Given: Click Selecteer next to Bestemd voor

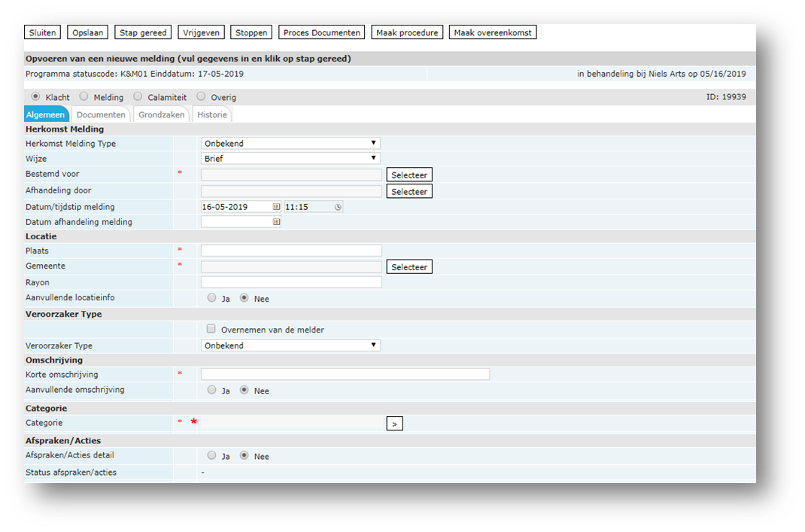Looking at the screenshot, I should click(409, 175).
